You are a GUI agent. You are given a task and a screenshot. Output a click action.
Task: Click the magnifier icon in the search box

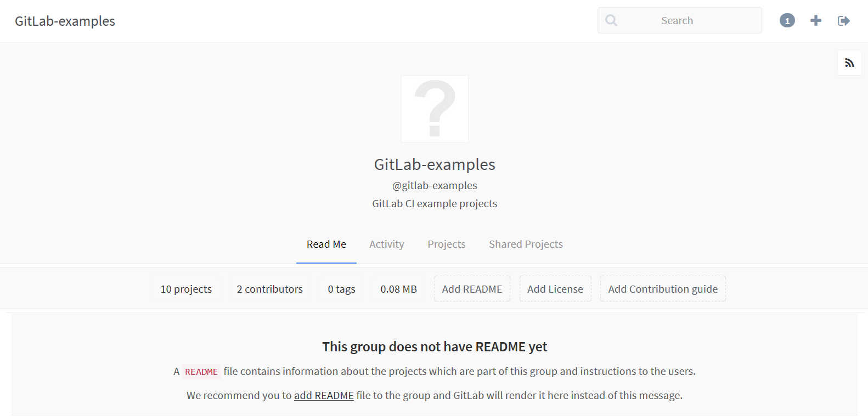[x=611, y=21]
